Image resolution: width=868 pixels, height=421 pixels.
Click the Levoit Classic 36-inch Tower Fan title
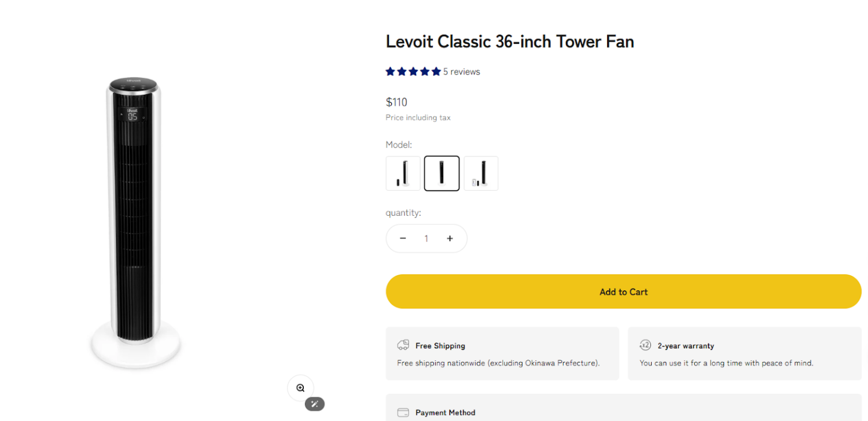pyautogui.click(x=510, y=42)
